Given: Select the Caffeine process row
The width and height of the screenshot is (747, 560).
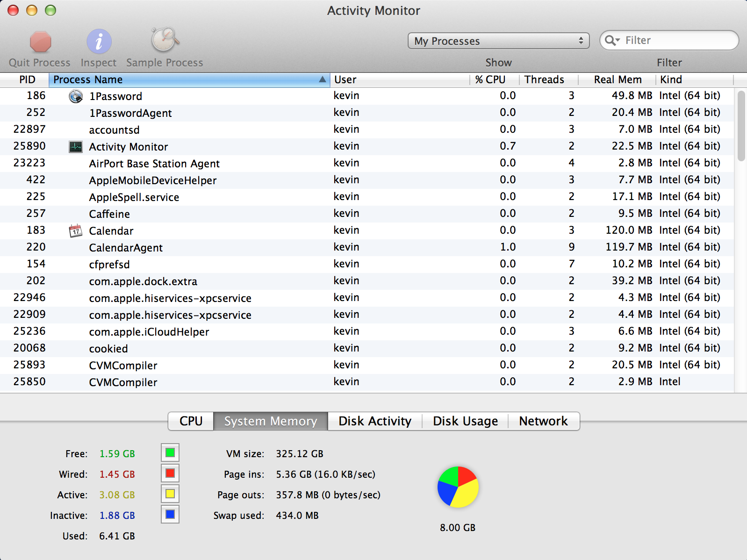Looking at the screenshot, I should [367, 214].
